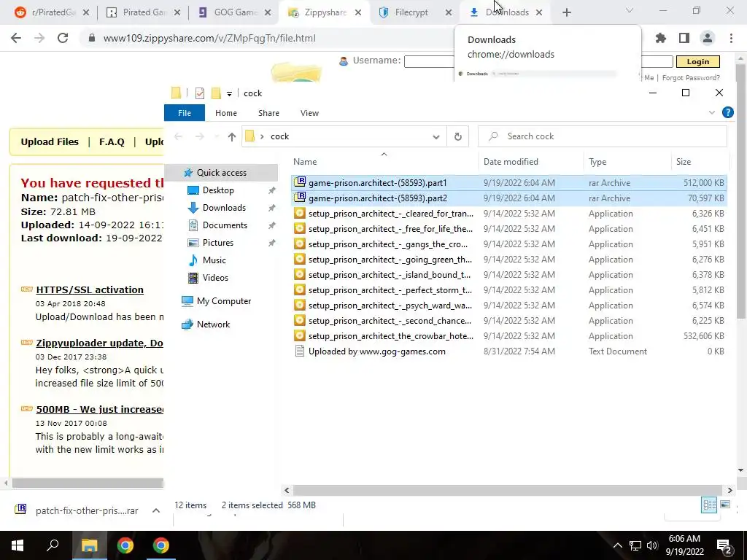Click the browser back arrow
The image size is (747, 560).
click(x=16, y=38)
